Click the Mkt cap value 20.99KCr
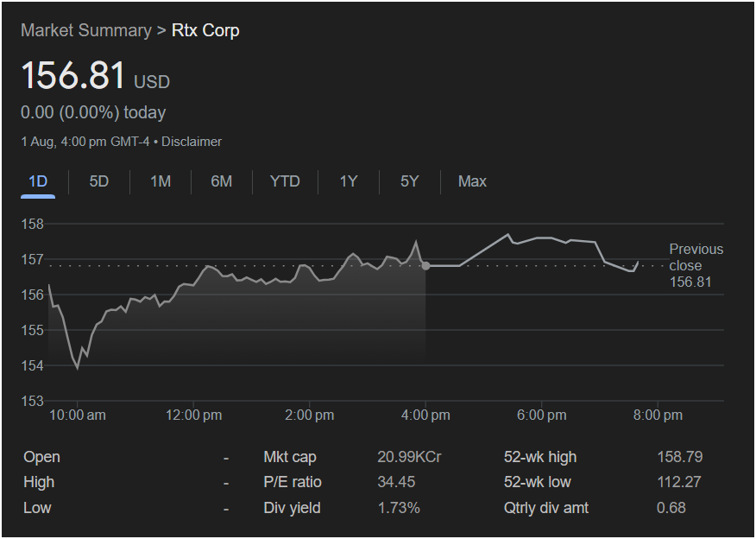Viewport: 756px width, 539px height. coord(409,457)
